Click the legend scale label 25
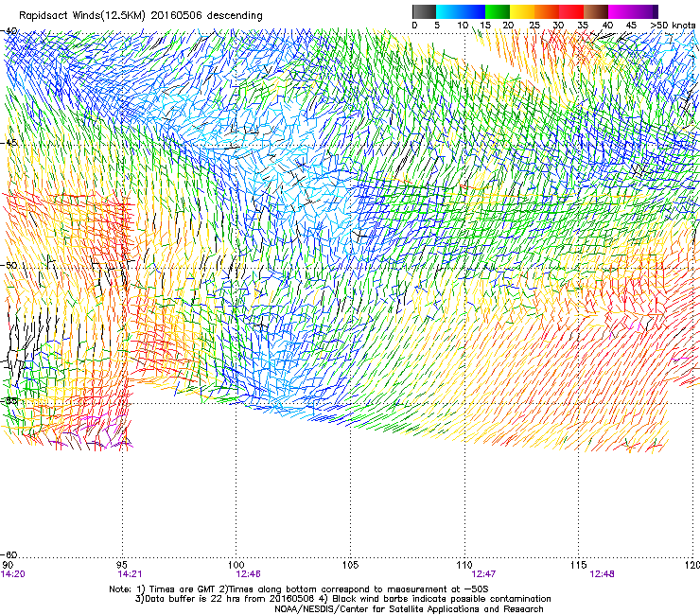Viewport: 700px width, 615px height. pyautogui.click(x=534, y=26)
